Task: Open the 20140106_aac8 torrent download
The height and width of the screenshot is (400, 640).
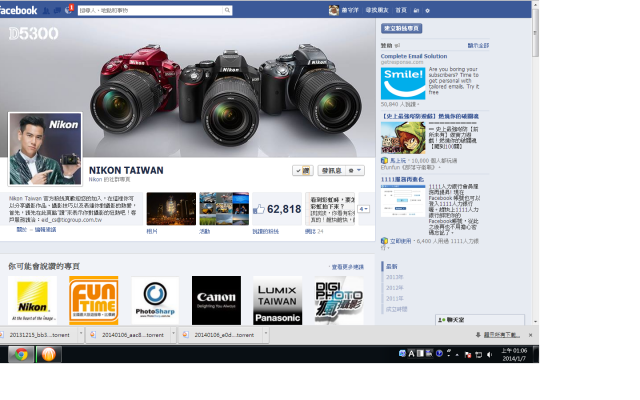Action: 129,335
